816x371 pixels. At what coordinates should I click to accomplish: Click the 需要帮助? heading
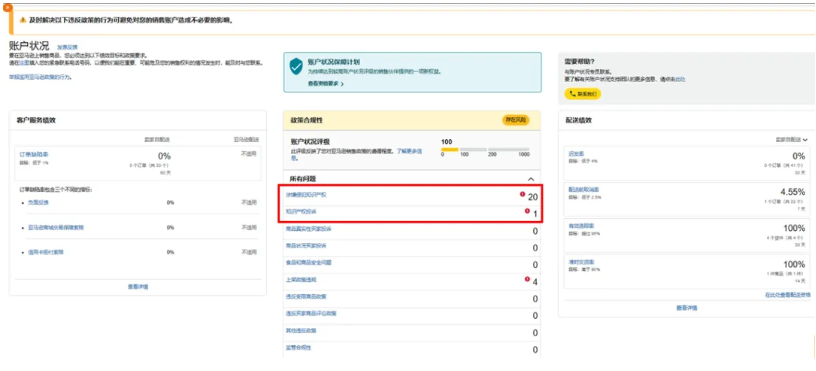click(x=580, y=61)
